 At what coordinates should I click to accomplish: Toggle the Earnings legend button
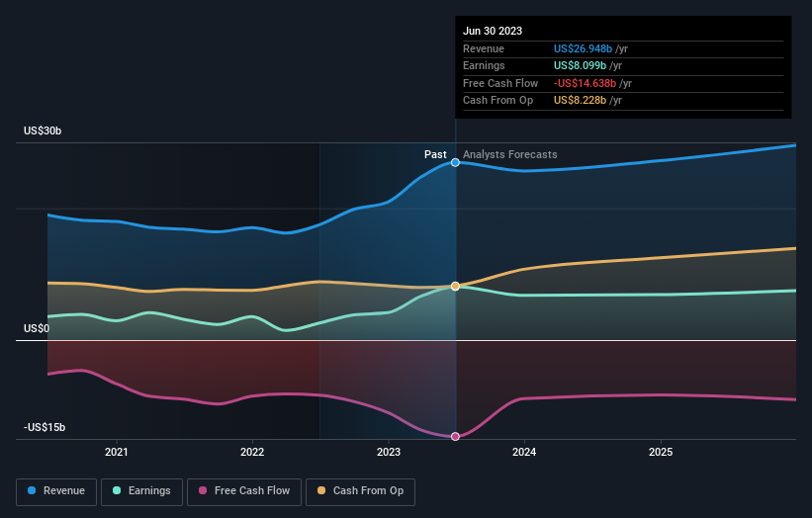pos(141,491)
